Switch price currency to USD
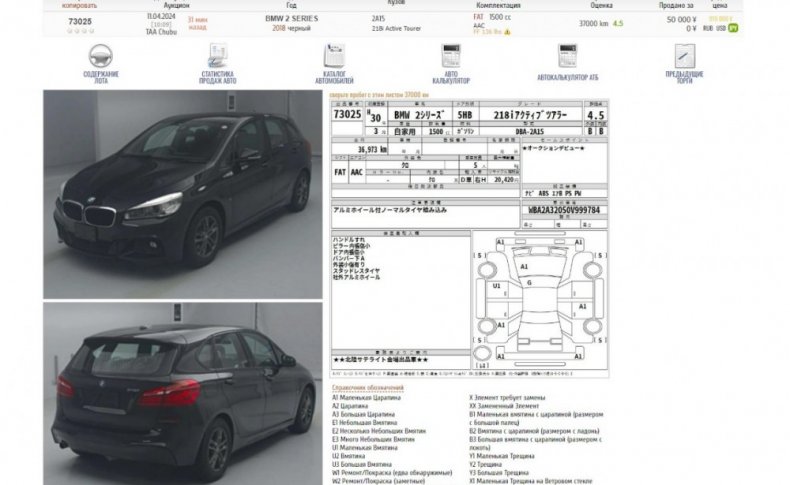790x485 pixels. [x=721, y=29]
